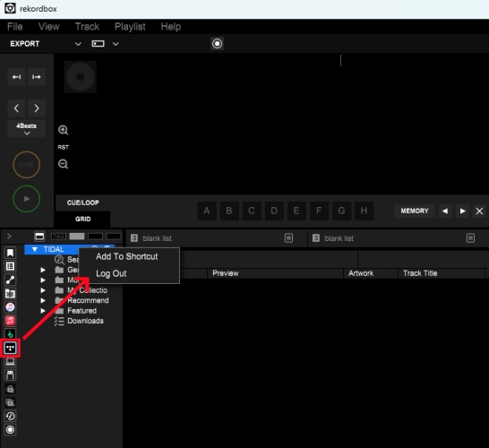Open the Collection grid sidebar icon
The image size is (489, 448).
coord(10,266)
